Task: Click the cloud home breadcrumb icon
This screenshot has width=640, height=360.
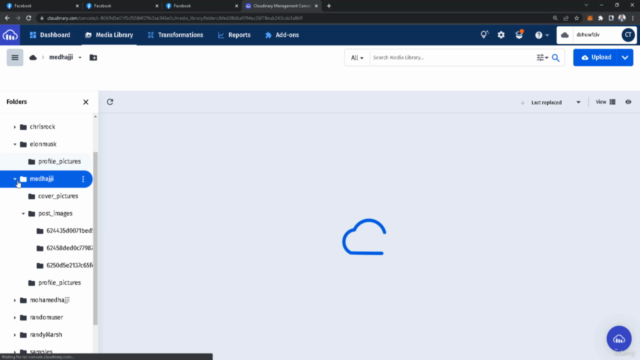Action: coord(33,58)
